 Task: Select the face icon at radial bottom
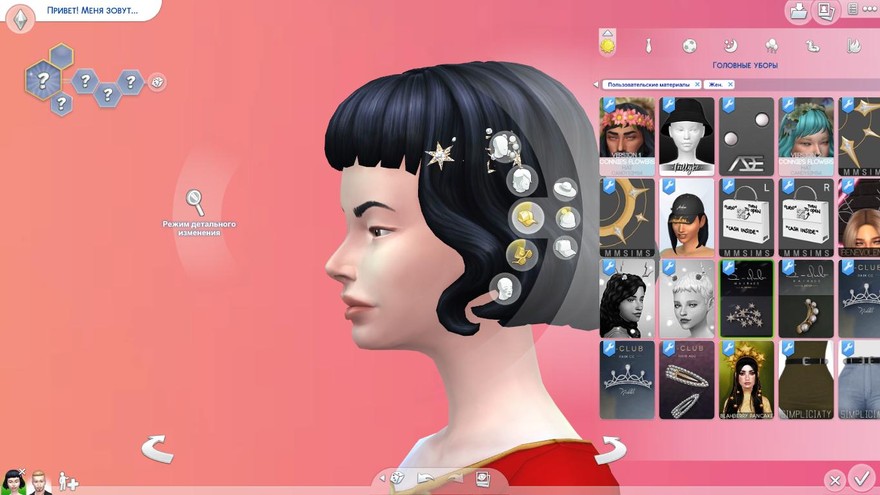505,289
